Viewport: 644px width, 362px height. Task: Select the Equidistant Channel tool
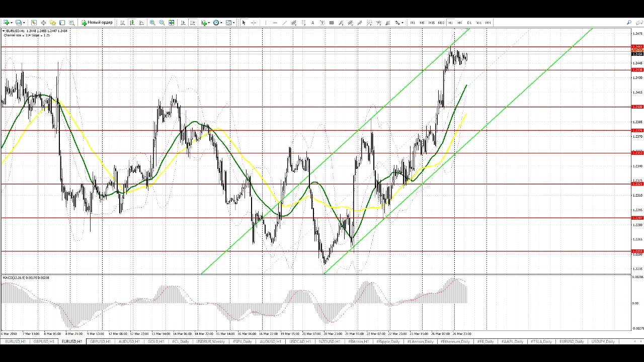point(294,23)
